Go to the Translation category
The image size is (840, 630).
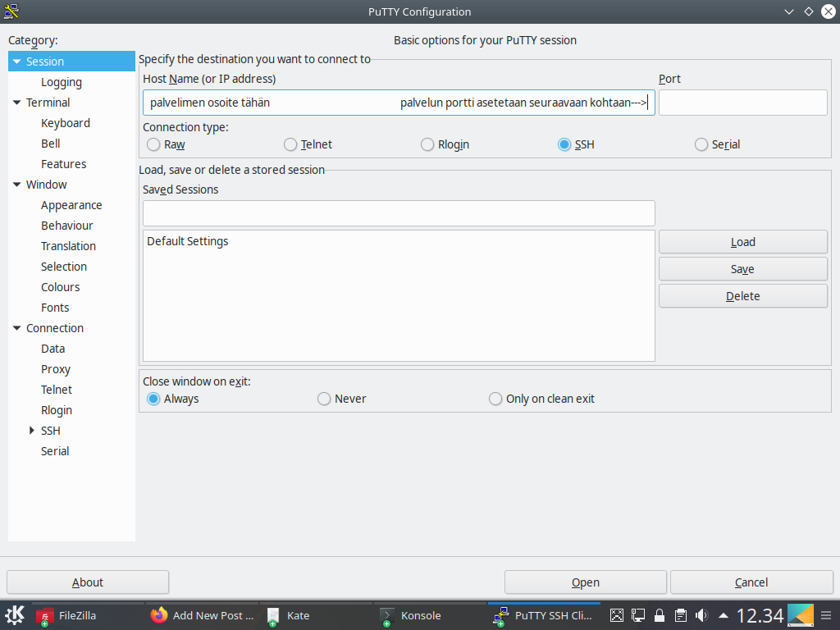click(69, 246)
